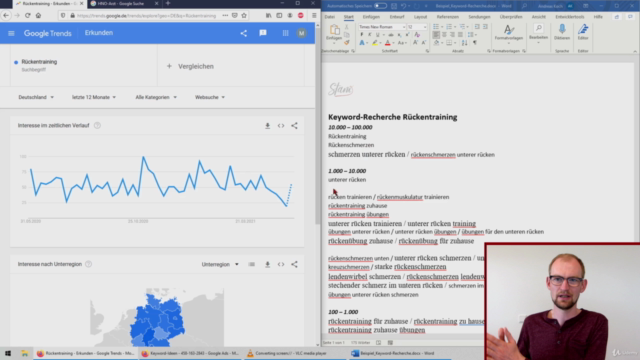Image resolution: width=640 pixels, height=360 pixels.
Task: Bookmark this page with the star icon
Action: (244, 16)
